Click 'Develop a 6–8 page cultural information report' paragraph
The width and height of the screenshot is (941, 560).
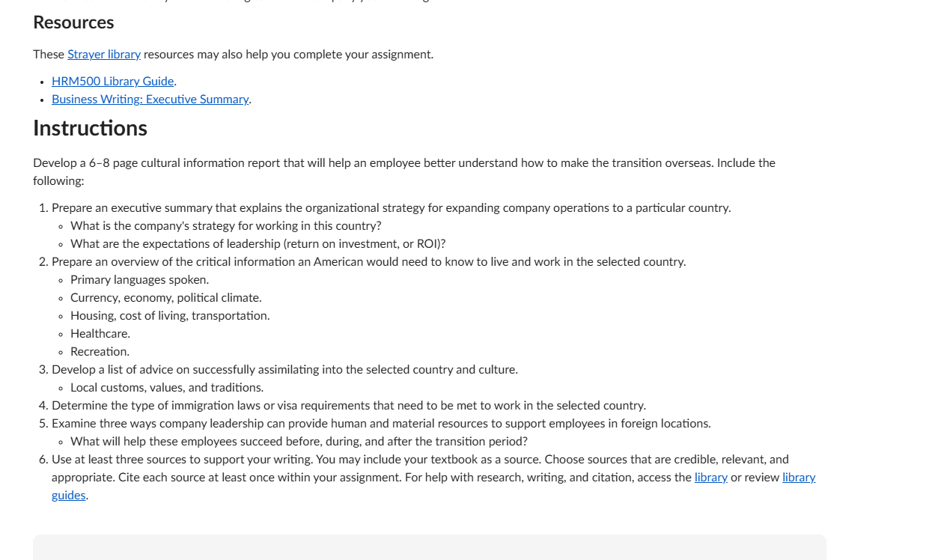[x=404, y=172]
